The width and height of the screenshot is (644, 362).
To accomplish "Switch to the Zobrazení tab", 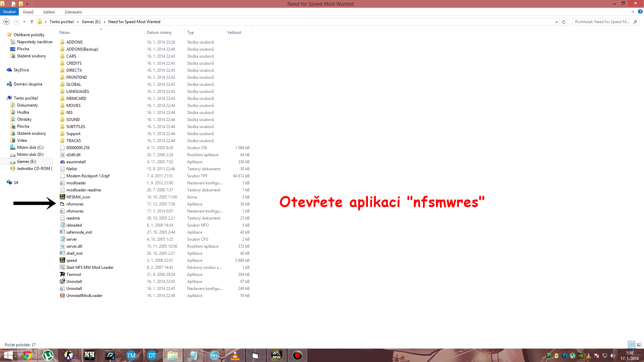I will (x=73, y=12).
